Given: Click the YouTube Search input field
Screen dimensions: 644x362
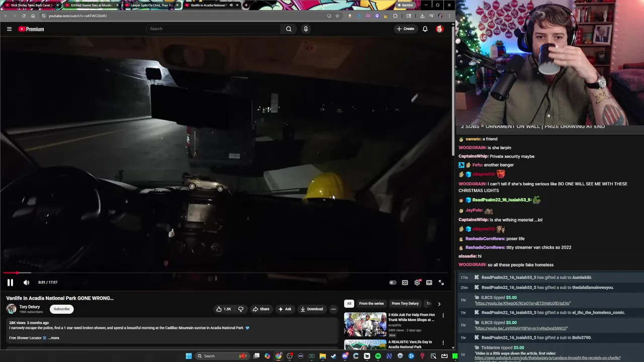Looking at the screenshot, I should click(x=213, y=29).
